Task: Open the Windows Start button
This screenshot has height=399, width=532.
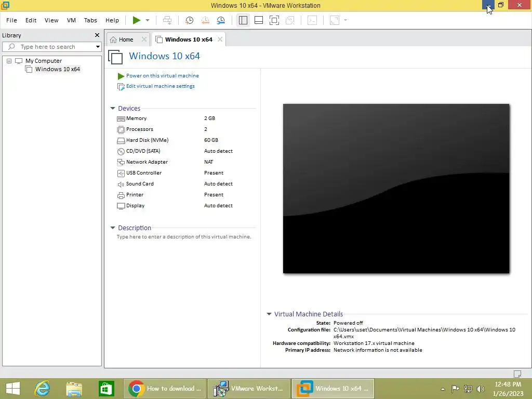Action: [13, 388]
